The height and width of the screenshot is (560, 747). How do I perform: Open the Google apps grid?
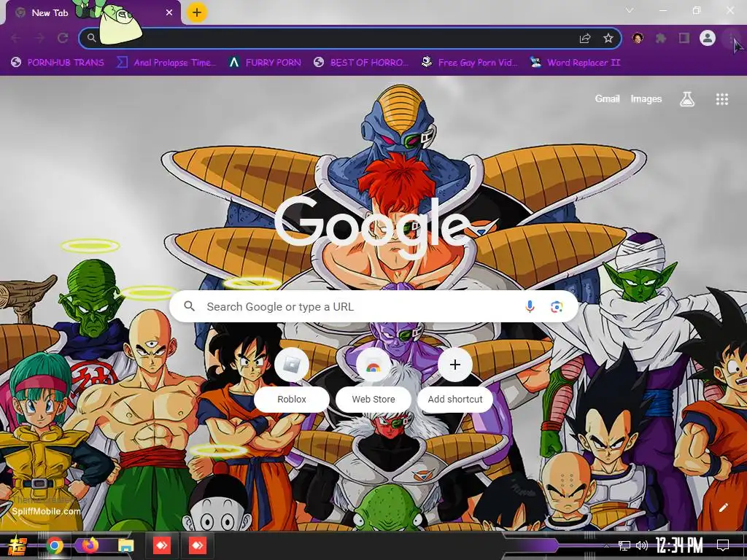pyautogui.click(x=721, y=99)
